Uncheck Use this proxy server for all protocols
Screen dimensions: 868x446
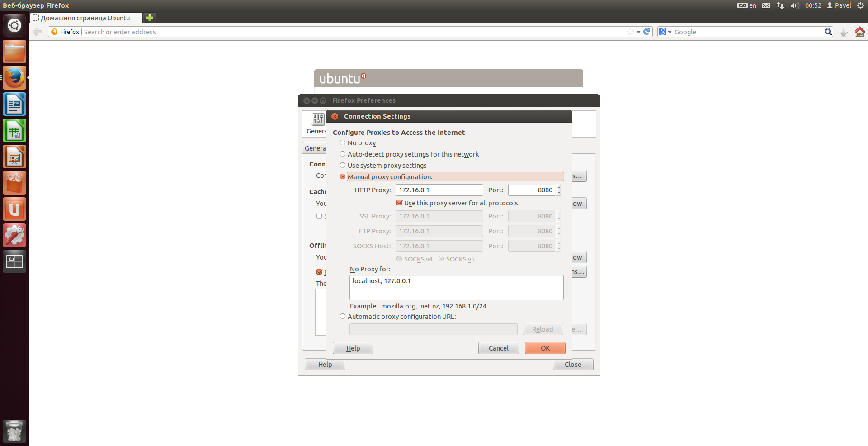pyautogui.click(x=399, y=203)
